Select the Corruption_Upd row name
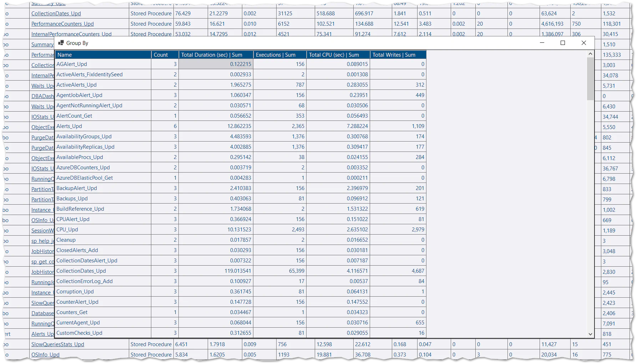The height and width of the screenshot is (364, 637). tap(75, 292)
